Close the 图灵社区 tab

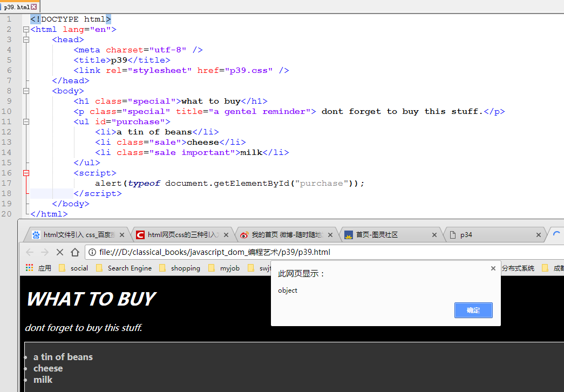point(434,235)
